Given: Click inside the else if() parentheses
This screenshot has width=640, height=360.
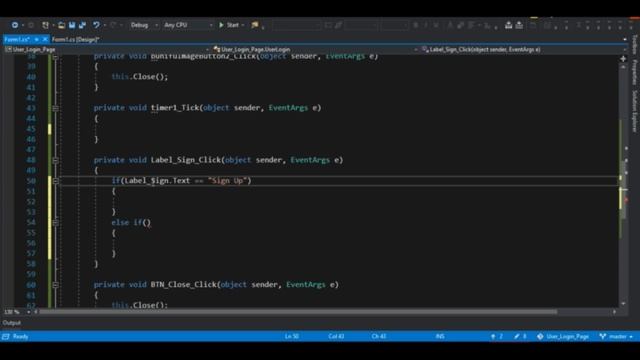Looking at the screenshot, I should pos(147,222).
